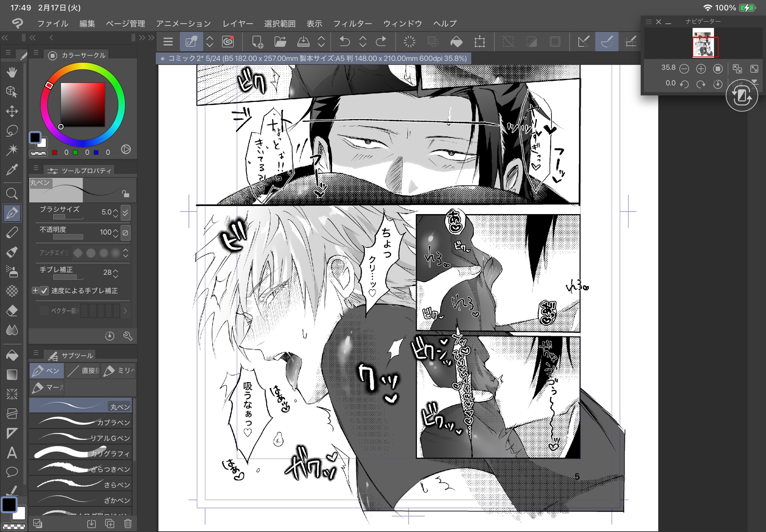Screen dimensions: 766x532
Task: Toggle brush size pressure dynamics button
Action: tap(125, 212)
